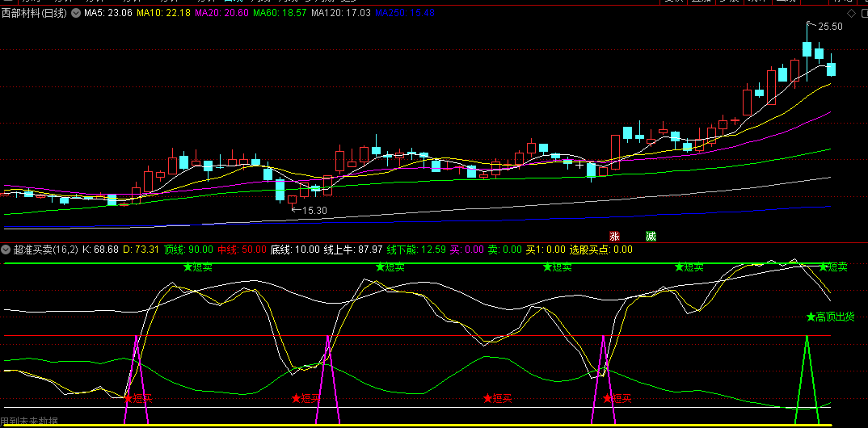This screenshot has width=868, height=428.
Task: Click the red 涨 marker icon
Action: (x=614, y=236)
